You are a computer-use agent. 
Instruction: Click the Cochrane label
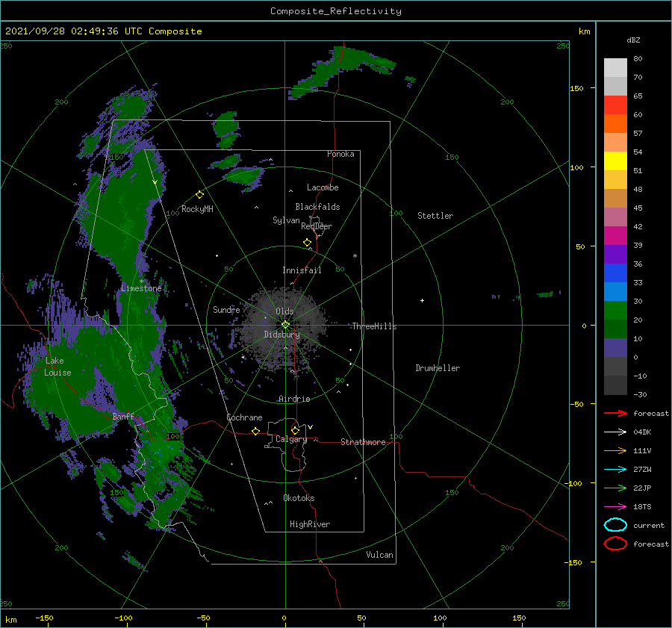click(x=244, y=417)
